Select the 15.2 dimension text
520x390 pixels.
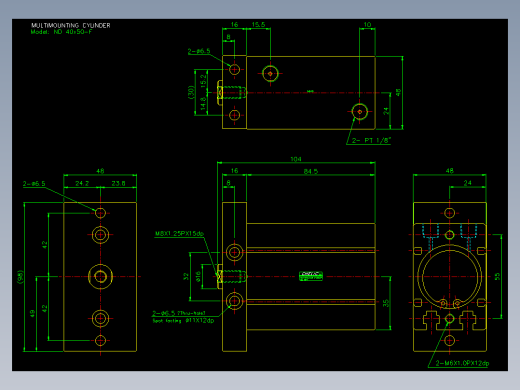click(x=204, y=81)
